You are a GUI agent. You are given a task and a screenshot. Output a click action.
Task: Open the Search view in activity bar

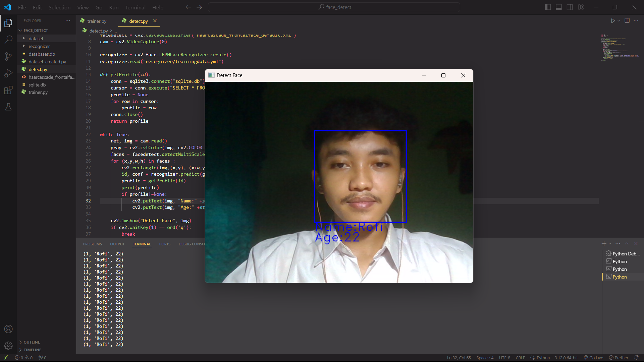(x=8, y=40)
